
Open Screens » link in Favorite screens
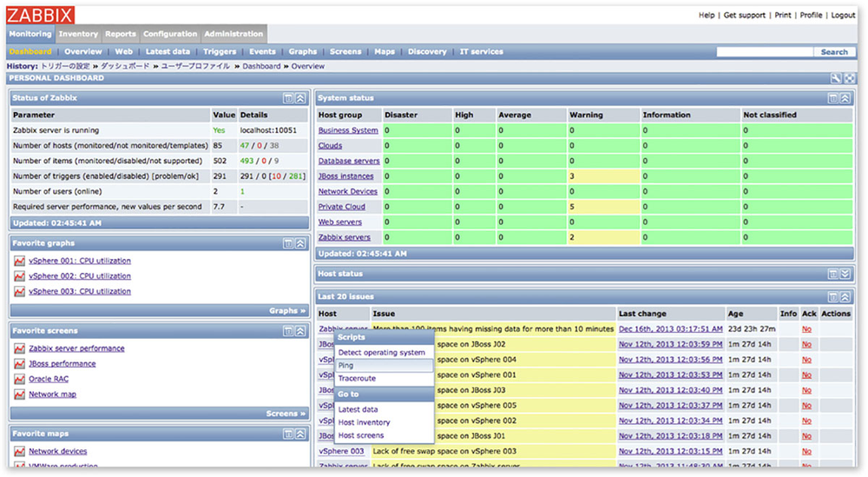[286, 414]
